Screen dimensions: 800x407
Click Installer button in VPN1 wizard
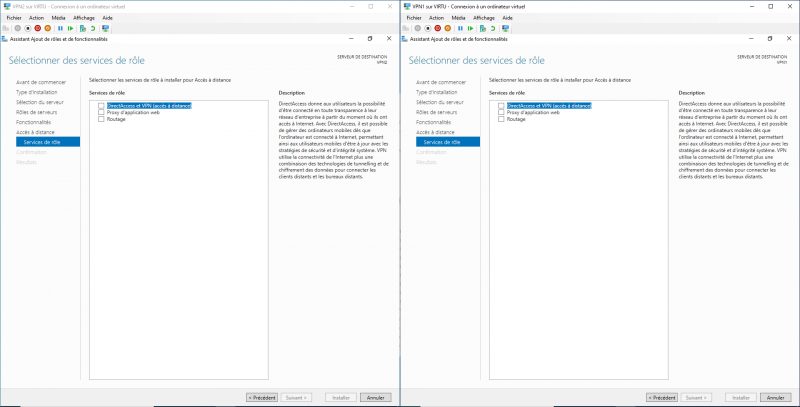click(741, 397)
